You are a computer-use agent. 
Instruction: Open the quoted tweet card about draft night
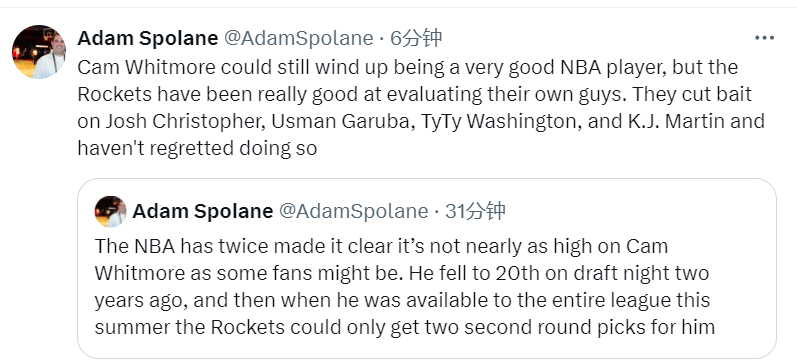426,268
